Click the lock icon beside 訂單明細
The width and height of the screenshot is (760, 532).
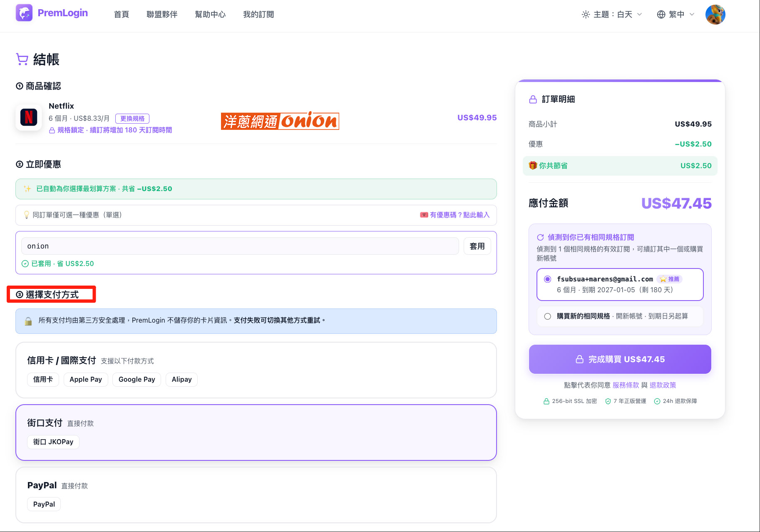[533, 99]
